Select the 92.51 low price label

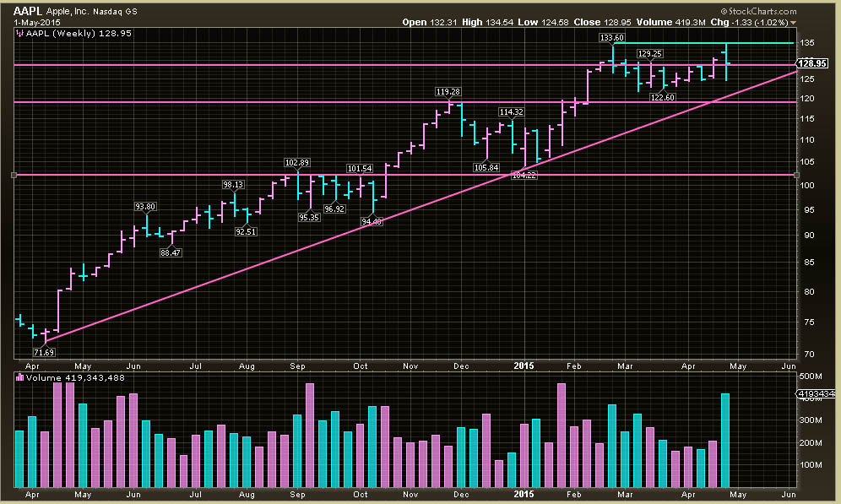[x=246, y=231]
